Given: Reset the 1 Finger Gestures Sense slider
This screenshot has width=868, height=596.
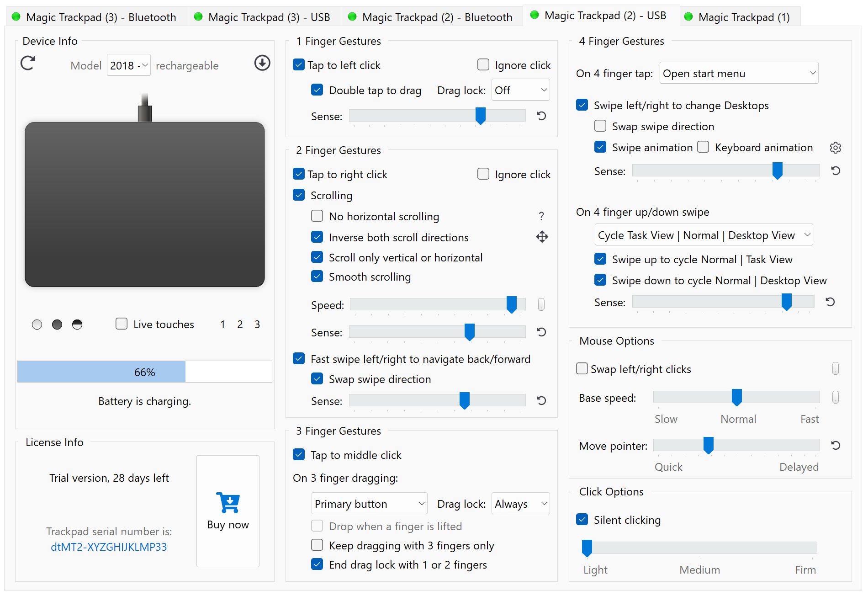Looking at the screenshot, I should coord(541,116).
